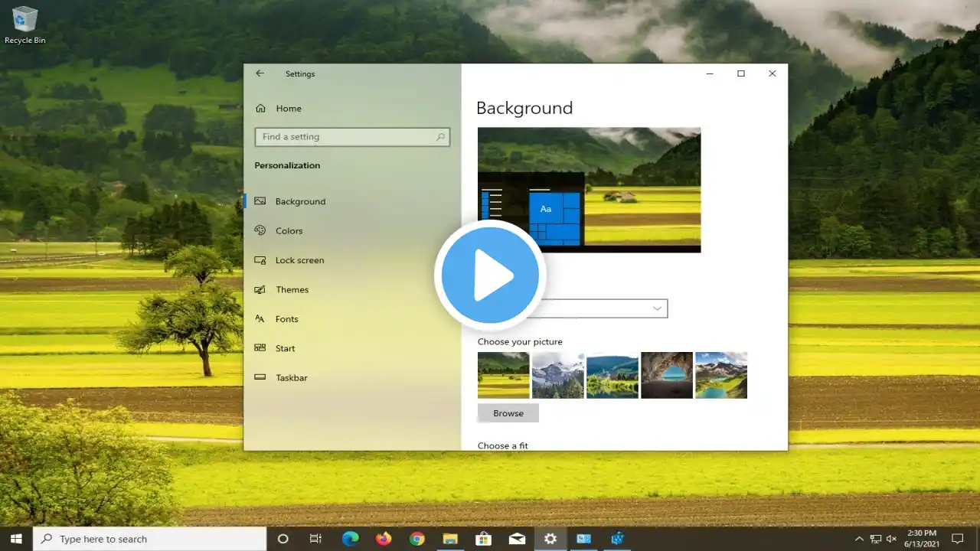Open Microsoft Store from the taskbar

click(x=483, y=539)
